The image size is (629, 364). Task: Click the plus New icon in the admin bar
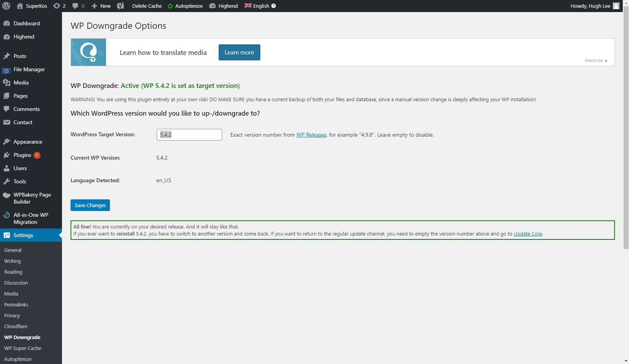[x=94, y=6]
